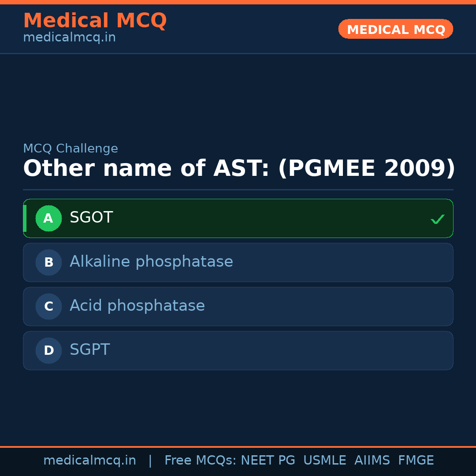476x476 pixels.
Task: Select answer option SGPT
Action: click(x=238, y=350)
